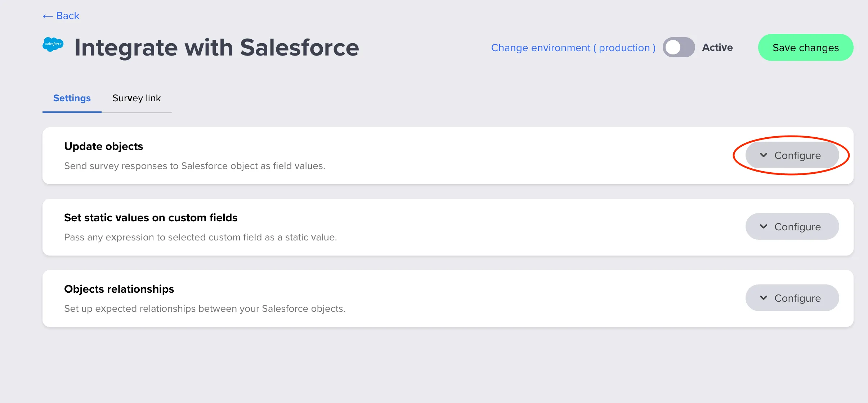Viewport: 868px width, 403px height.
Task: Select the Settings tab
Action: click(x=72, y=98)
